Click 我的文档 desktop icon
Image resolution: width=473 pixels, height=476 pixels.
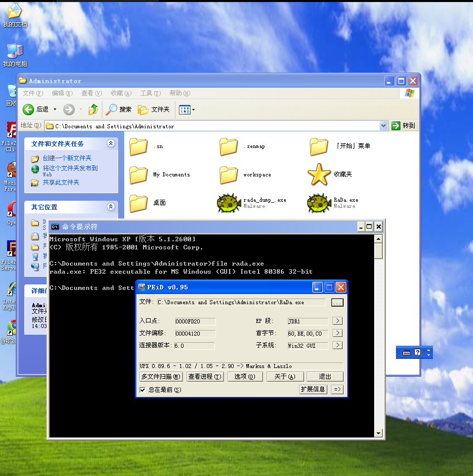(x=15, y=15)
